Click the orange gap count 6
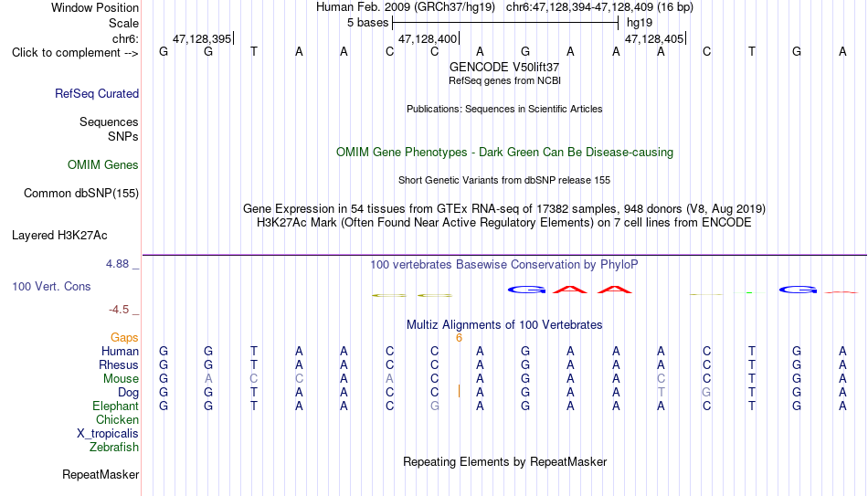The height and width of the screenshot is (496, 868). (x=459, y=338)
